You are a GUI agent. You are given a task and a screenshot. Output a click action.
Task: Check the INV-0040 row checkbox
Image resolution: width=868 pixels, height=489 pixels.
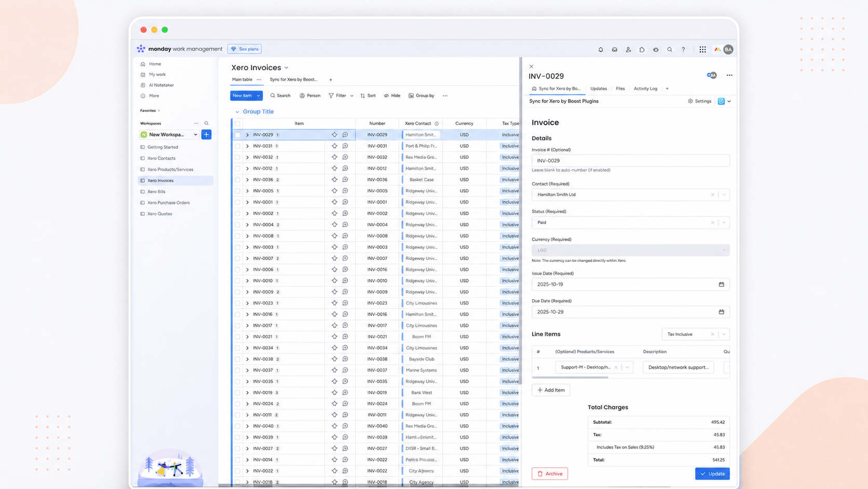[x=238, y=426]
